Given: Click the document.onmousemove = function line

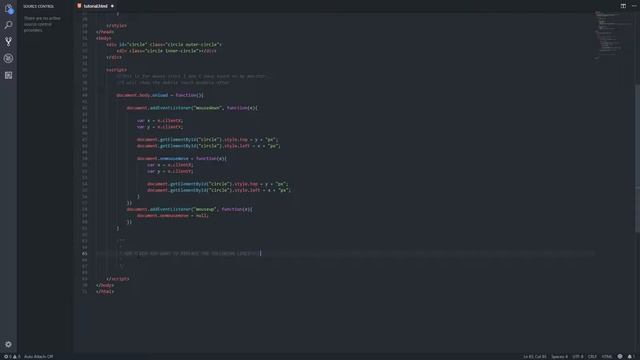Looking at the screenshot, I should pyautogui.click(x=182, y=158).
